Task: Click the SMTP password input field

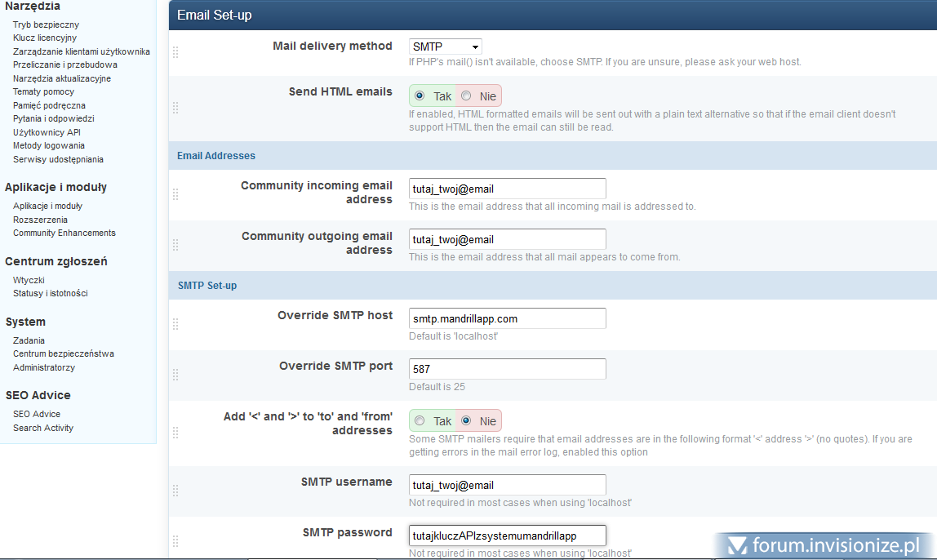Action: click(x=507, y=536)
